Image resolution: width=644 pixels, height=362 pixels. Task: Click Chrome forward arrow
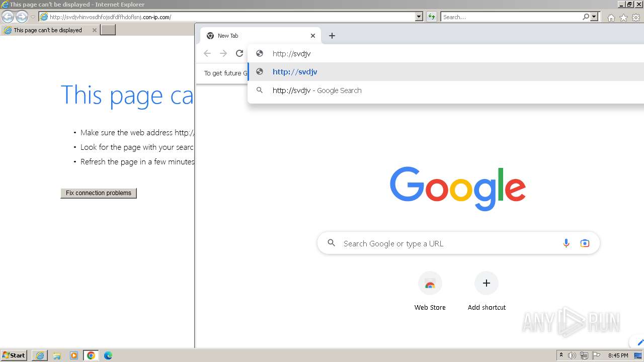223,53
